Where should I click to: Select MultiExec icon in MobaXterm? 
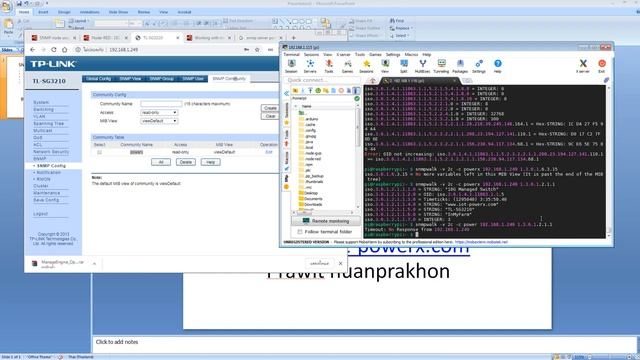point(422,66)
